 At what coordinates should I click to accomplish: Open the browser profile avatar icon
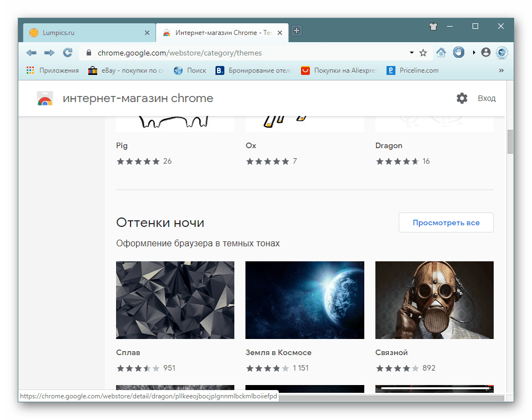(485, 53)
